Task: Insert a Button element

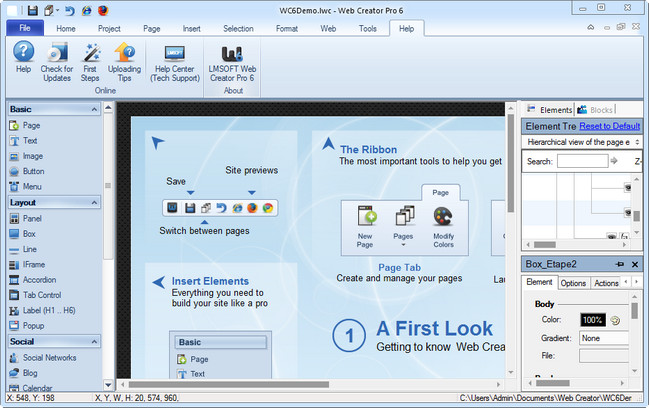Action: 27,171
